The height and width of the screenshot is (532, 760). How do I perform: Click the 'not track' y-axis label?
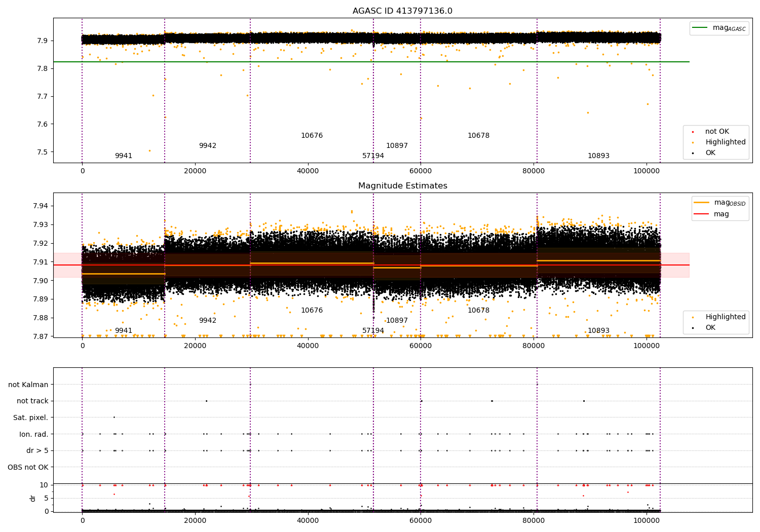point(32,401)
